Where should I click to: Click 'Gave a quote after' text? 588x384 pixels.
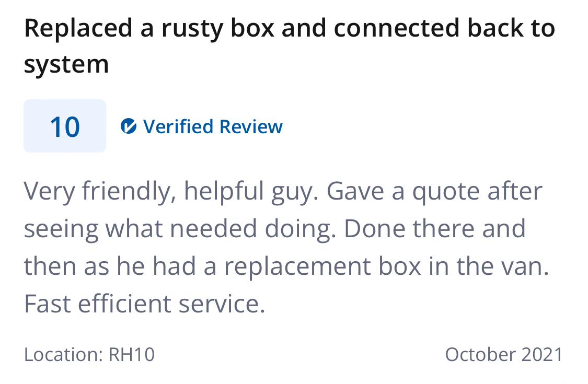(x=435, y=191)
